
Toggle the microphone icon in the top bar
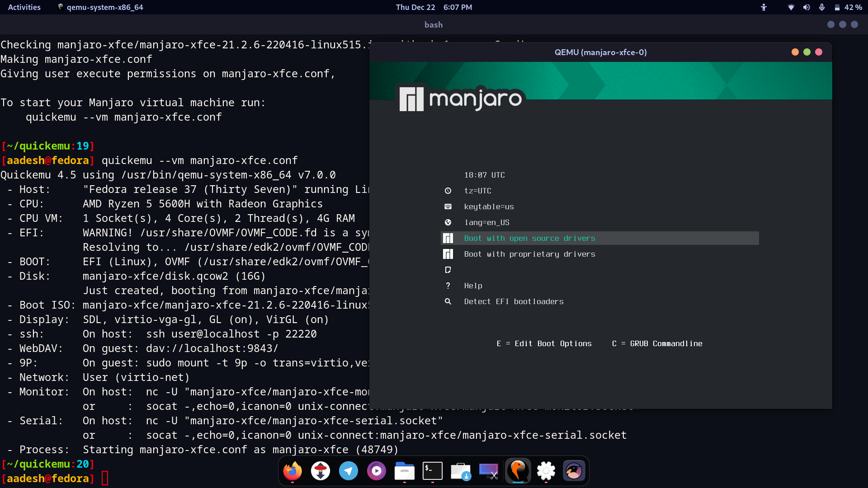(x=821, y=7)
